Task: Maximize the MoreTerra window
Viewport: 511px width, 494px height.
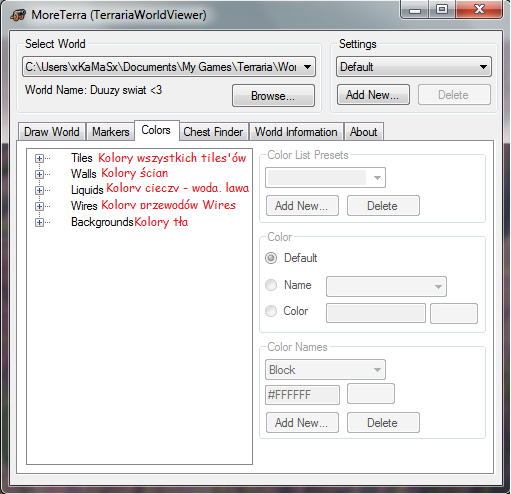Action: point(442,10)
